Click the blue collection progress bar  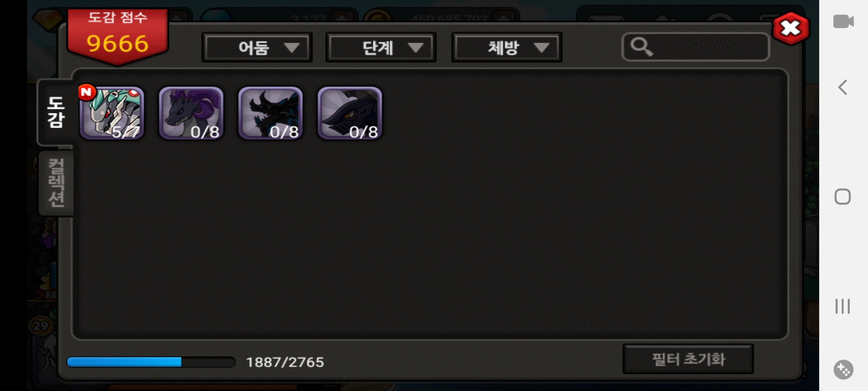(x=151, y=362)
